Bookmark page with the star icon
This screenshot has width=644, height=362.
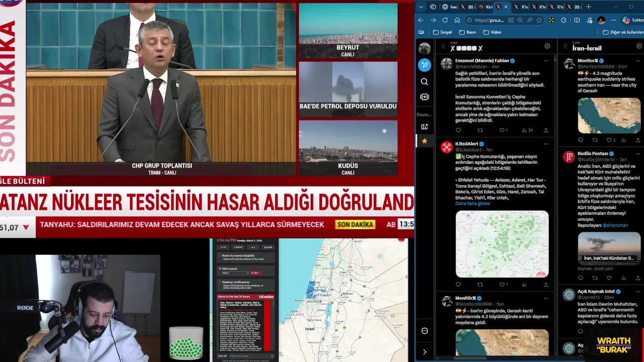(539, 20)
